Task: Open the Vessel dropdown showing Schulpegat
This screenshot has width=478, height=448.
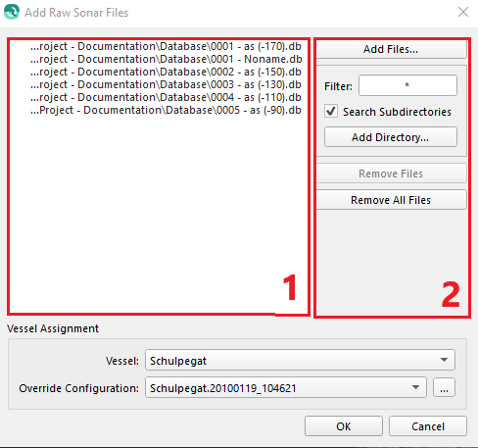Action: click(300, 360)
